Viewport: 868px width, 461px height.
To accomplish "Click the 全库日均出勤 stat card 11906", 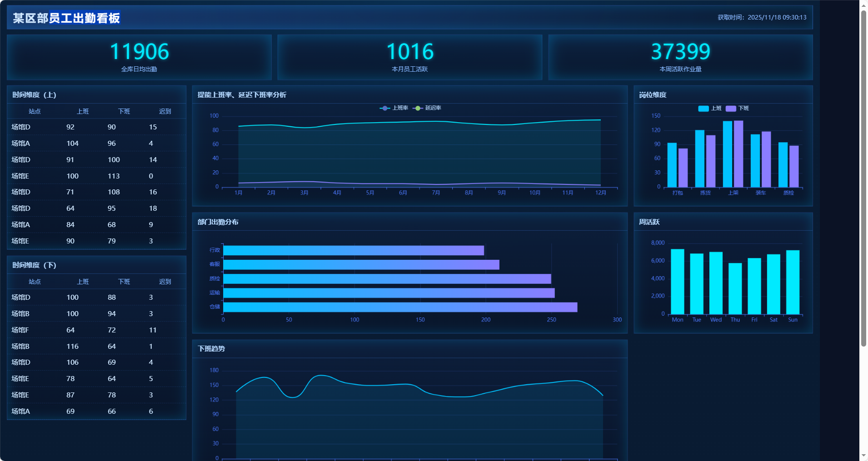I will pyautogui.click(x=139, y=57).
